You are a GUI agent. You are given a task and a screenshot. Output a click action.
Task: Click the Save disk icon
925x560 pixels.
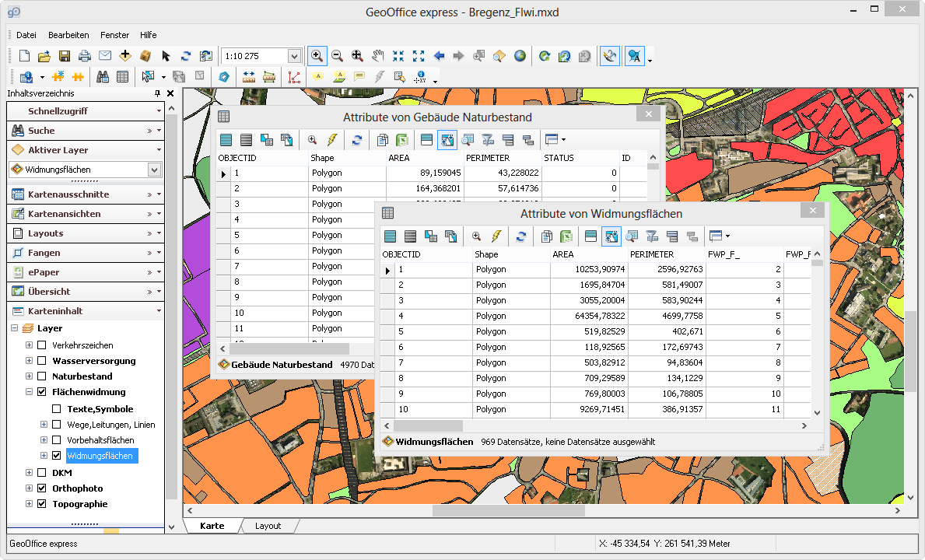pos(65,56)
